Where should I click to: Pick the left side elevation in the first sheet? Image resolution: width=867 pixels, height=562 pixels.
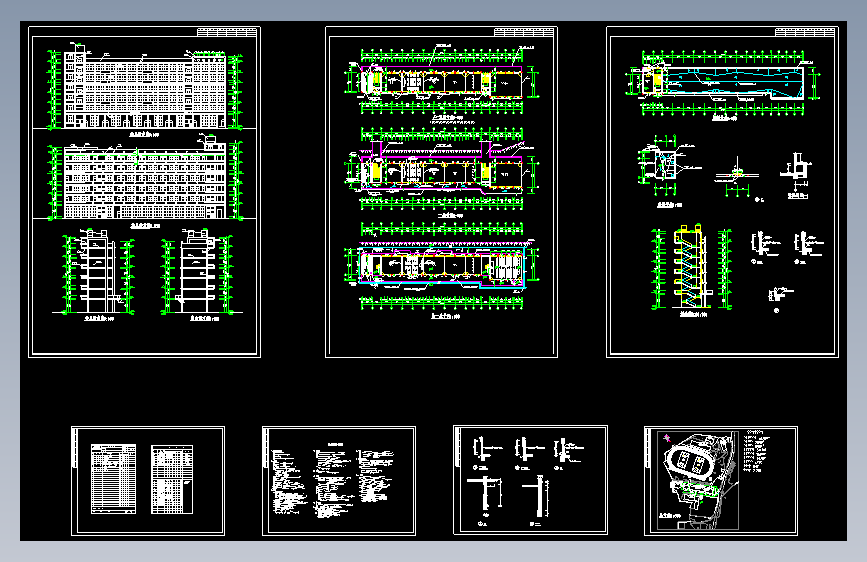click(x=98, y=272)
